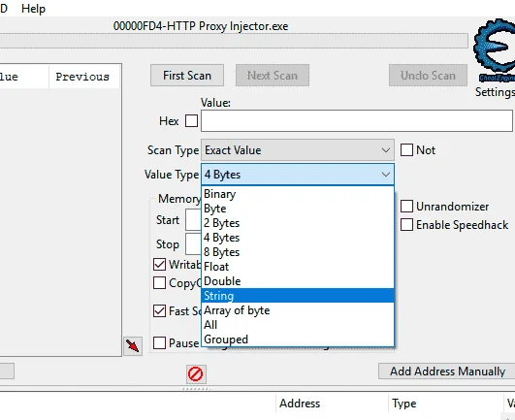Choose 4 Bytes from the opened list
515x420 pixels.
click(298, 238)
